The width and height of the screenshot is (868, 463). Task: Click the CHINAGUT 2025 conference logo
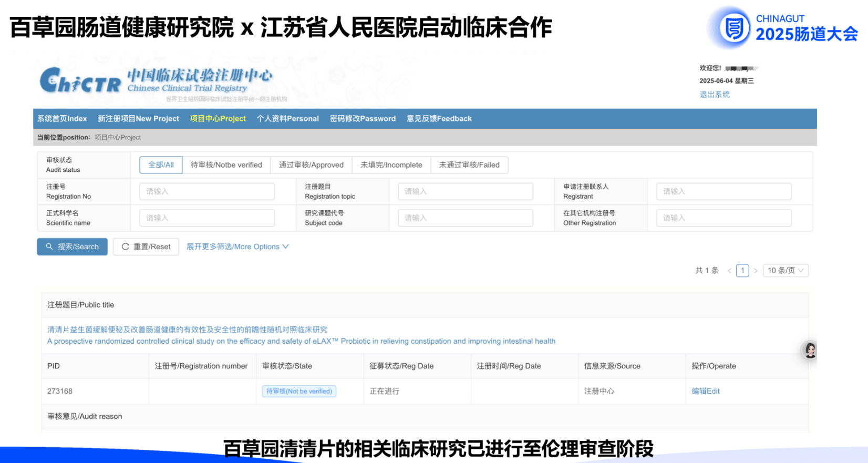click(783, 27)
